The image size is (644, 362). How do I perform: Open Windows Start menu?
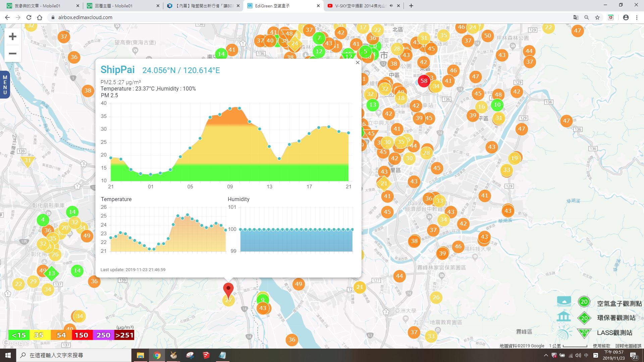pyautogui.click(x=8, y=355)
